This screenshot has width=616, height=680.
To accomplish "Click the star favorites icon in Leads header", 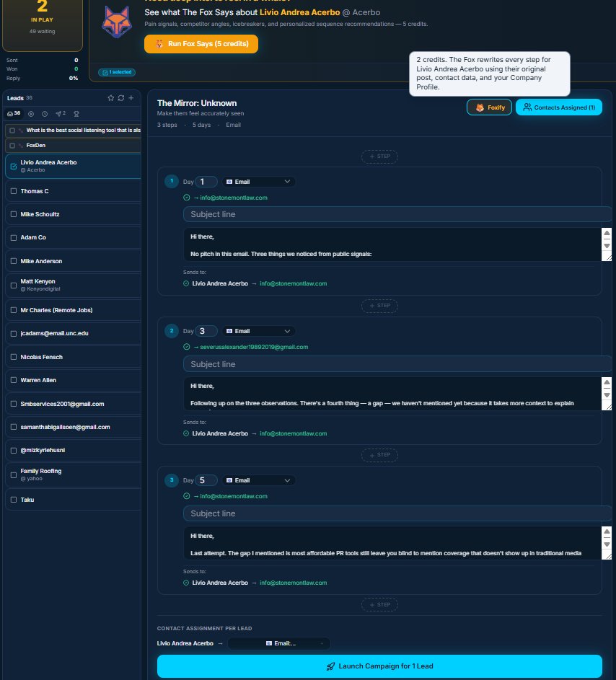I will 110,98.
